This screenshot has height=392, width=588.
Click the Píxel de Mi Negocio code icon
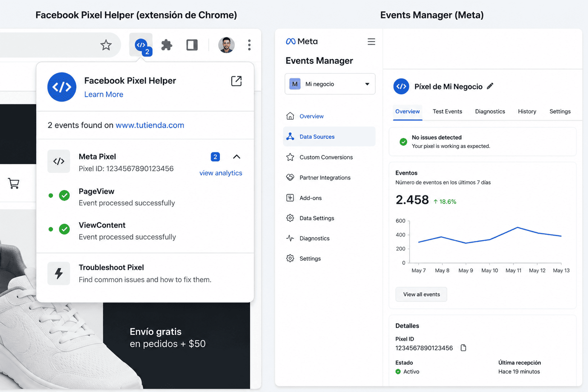401,86
